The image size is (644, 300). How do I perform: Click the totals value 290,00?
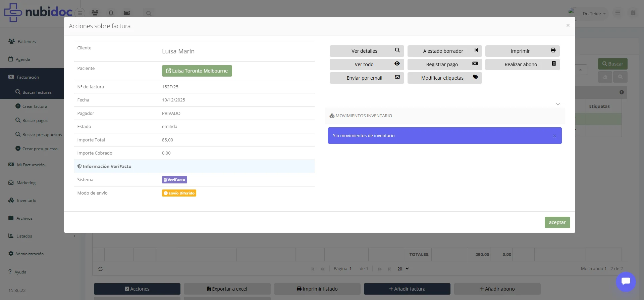tap(482, 254)
